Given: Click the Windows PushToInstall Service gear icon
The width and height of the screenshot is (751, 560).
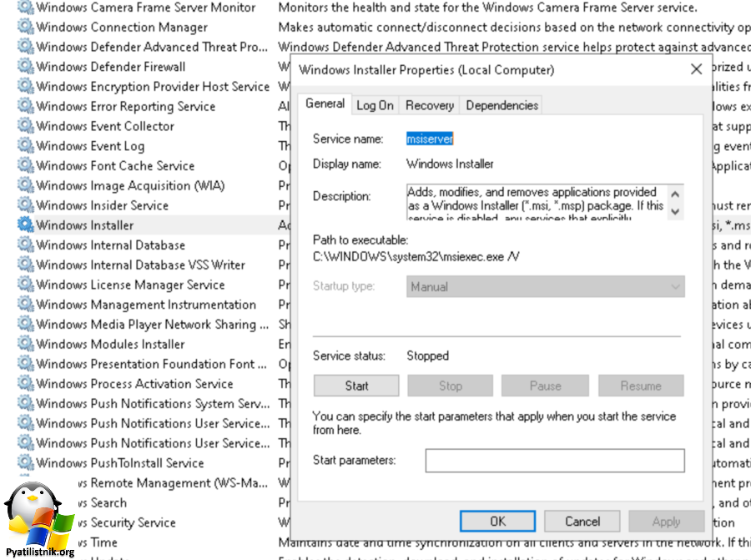Looking at the screenshot, I should click(x=25, y=463).
